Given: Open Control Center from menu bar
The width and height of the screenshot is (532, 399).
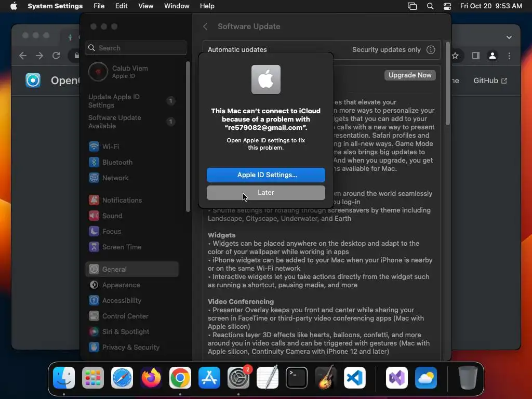Looking at the screenshot, I should [447, 6].
